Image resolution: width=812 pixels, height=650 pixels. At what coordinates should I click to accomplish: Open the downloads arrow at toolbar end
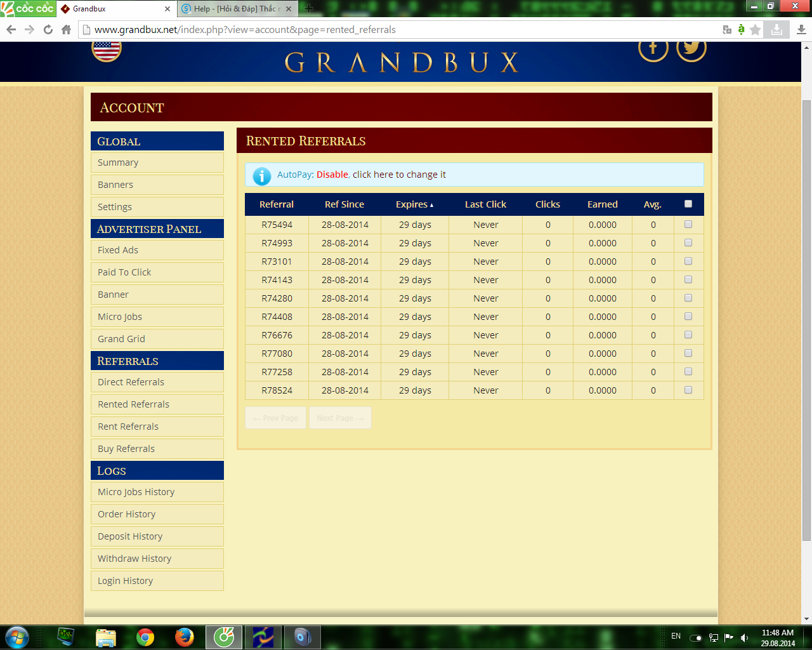pos(801,30)
